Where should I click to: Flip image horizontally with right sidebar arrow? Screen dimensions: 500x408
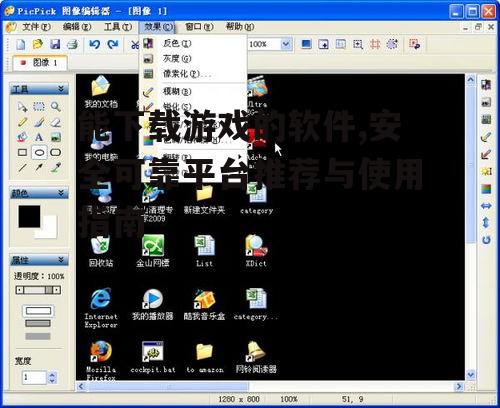486,206
